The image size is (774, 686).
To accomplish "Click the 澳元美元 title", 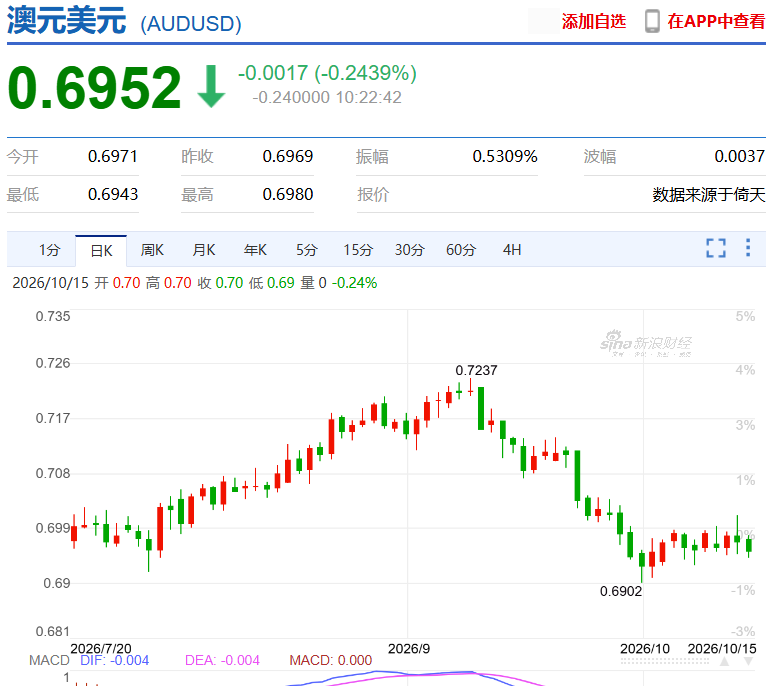I will [67, 21].
